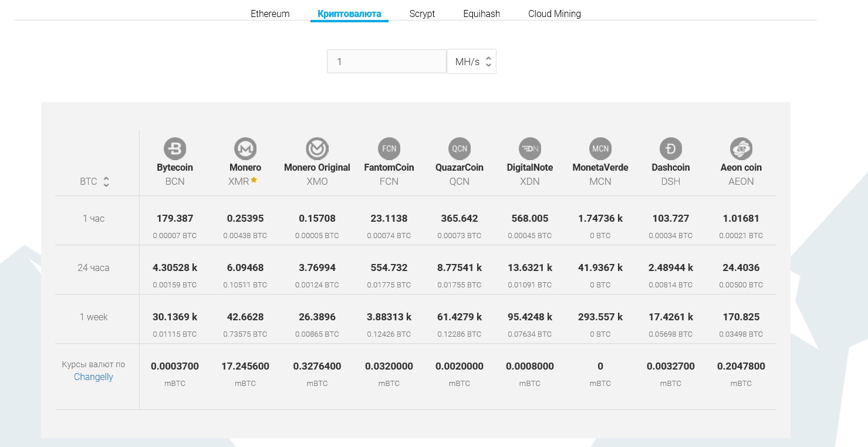
Task: Select the Криптовалюта tab
Action: coord(349,13)
